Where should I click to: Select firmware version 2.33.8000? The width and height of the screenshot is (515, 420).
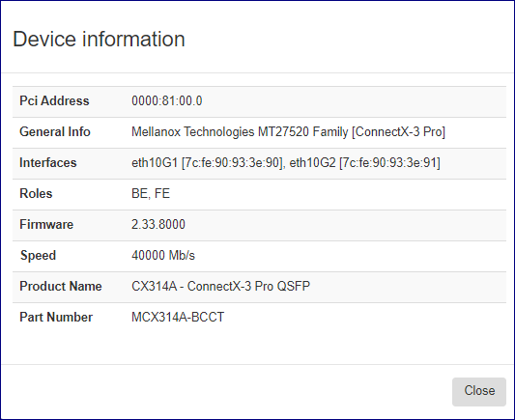pos(158,224)
